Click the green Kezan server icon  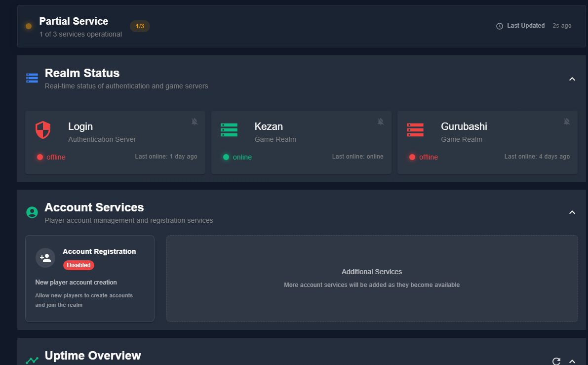pos(229,130)
